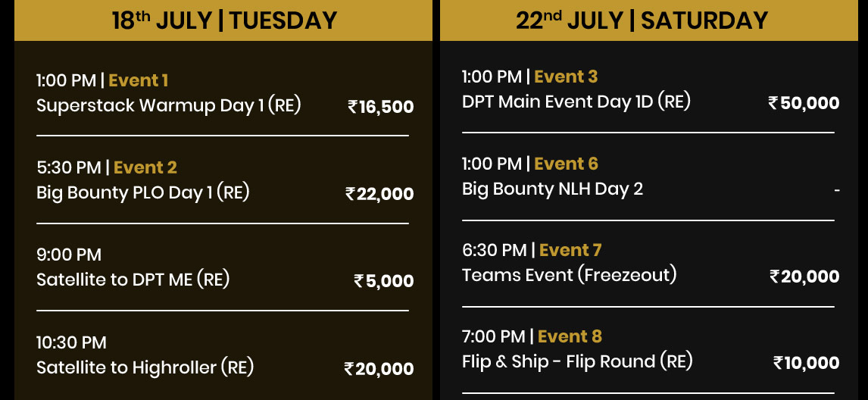This screenshot has height=400, width=868.
Task: Select the 22nd July Saturday header
Action: click(649, 20)
